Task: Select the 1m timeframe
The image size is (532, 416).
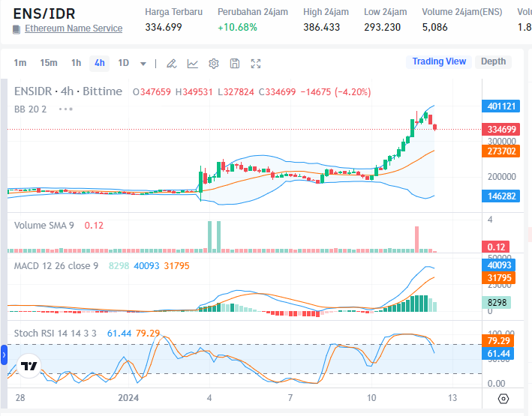Action: click(20, 63)
